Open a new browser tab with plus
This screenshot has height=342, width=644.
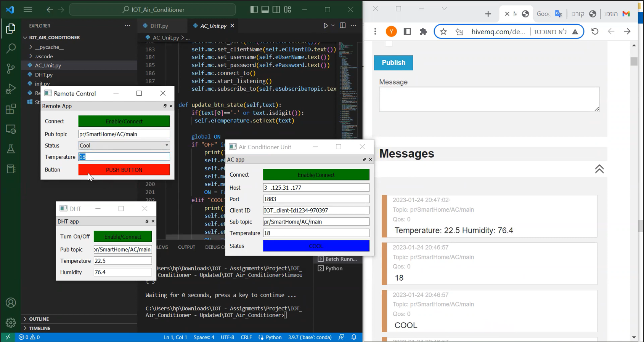coord(488,14)
